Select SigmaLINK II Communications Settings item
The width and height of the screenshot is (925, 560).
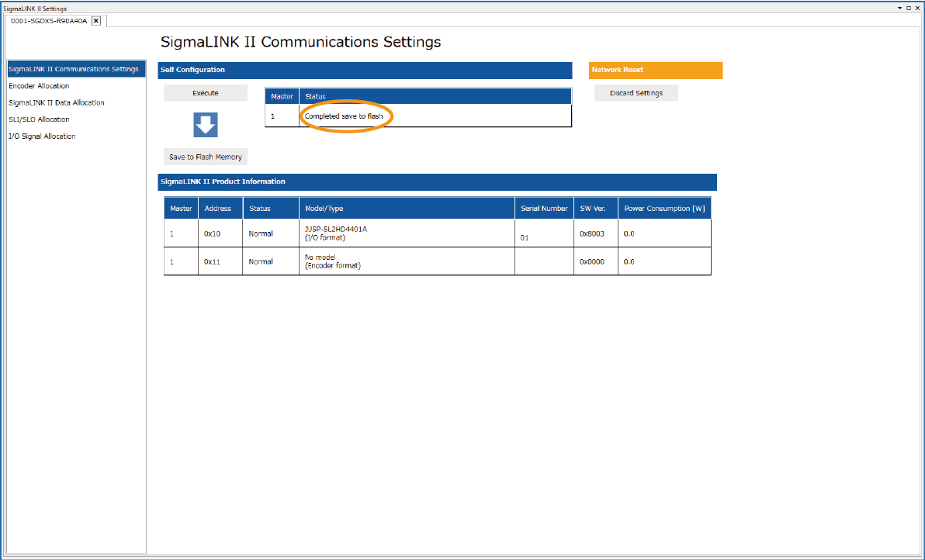pyautogui.click(x=74, y=69)
